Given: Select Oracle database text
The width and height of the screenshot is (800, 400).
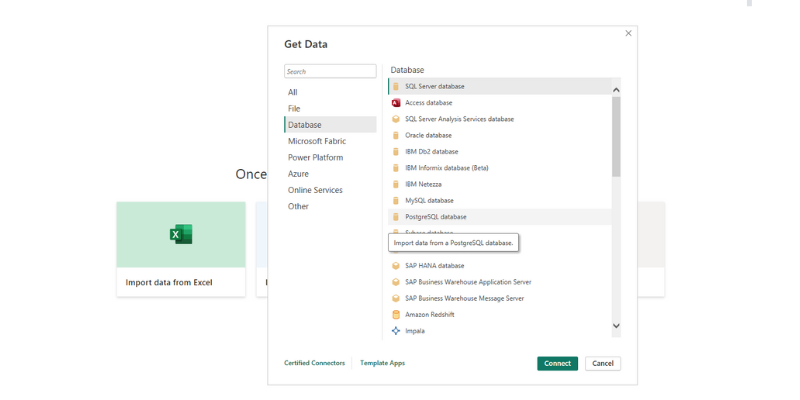Looking at the screenshot, I should pos(429,135).
